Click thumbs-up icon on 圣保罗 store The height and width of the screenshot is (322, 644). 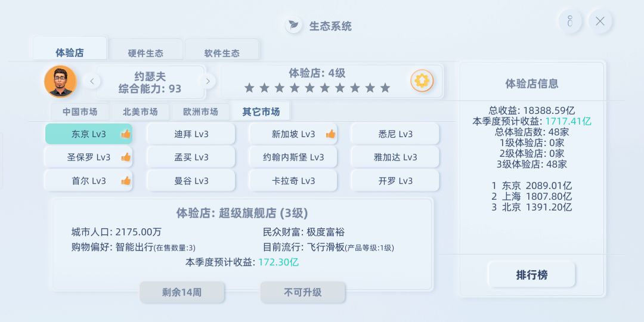point(126,157)
